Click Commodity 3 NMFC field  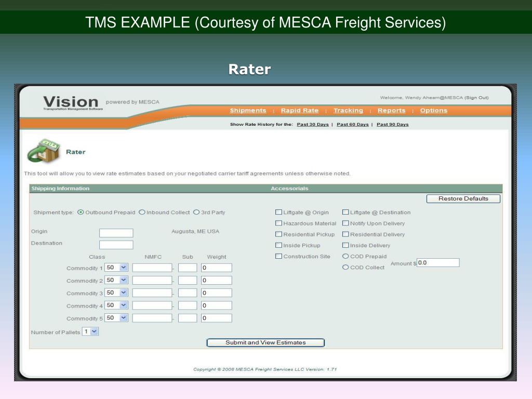(152, 293)
